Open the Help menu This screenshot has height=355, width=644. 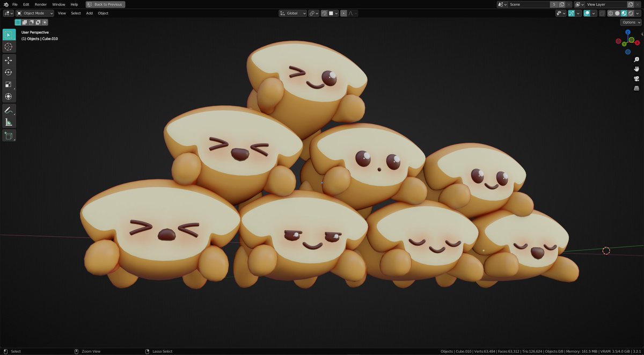[x=74, y=4]
